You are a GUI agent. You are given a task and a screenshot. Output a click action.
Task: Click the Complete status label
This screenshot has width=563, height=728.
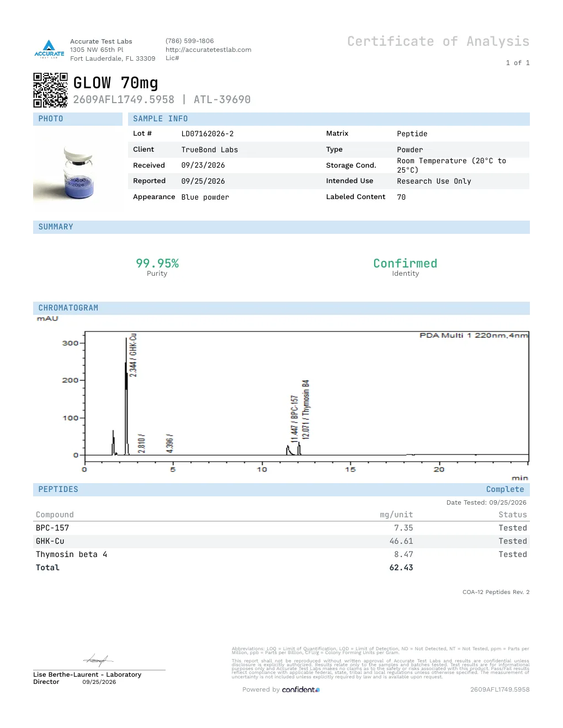click(x=505, y=490)
